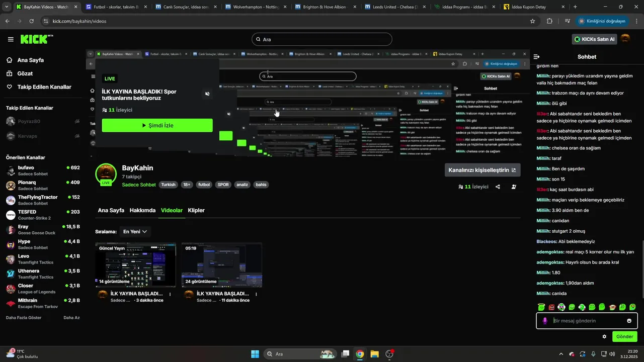
Task: Open recommended channel bufavo
Action: tap(43, 170)
